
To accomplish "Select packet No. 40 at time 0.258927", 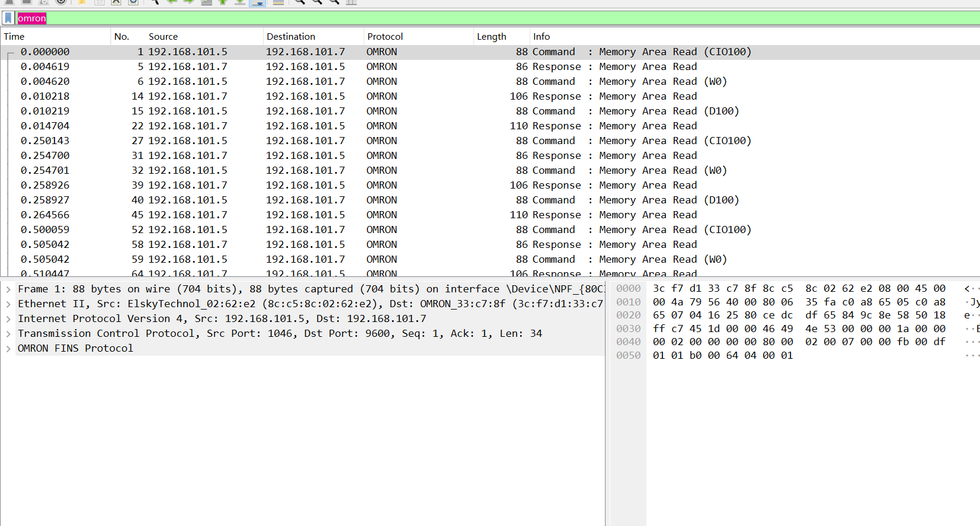I will 490,200.
